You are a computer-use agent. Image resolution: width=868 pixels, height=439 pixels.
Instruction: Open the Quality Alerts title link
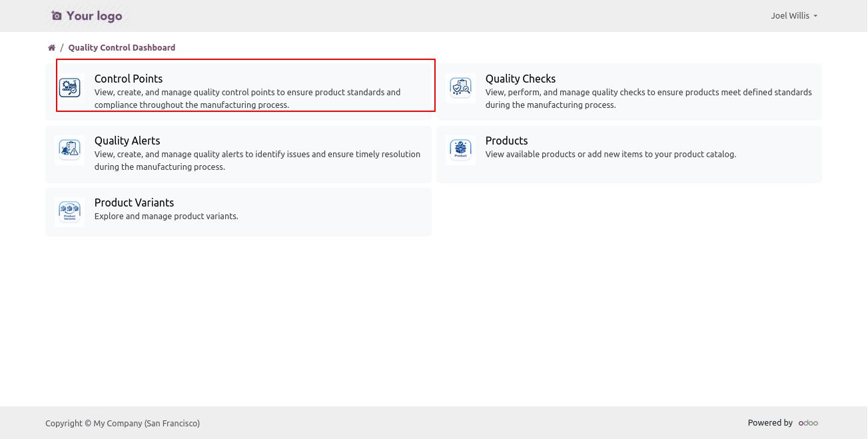point(127,141)
